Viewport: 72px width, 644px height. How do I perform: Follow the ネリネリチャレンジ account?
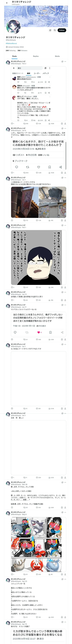pos(62,30)
